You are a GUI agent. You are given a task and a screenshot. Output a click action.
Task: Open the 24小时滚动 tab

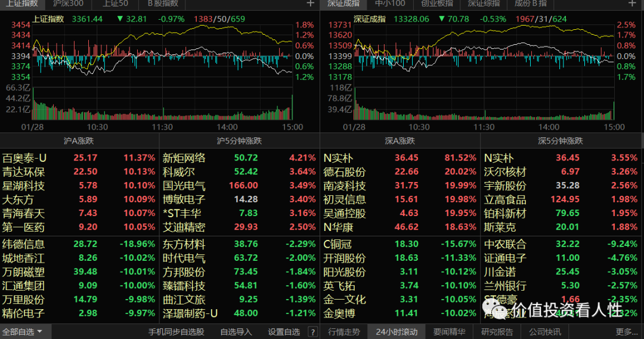pyautogui.click(x=397, y=332)
